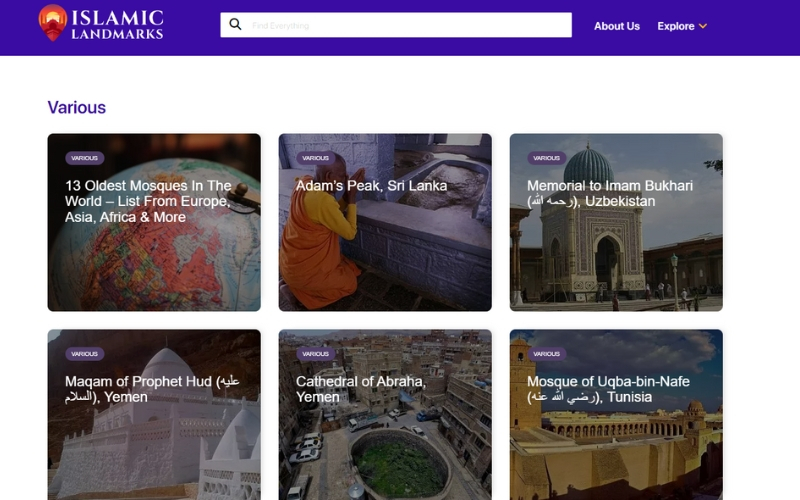800x500 pixels.
Task: Click the Explore chevron arrow
Action: click(703, 26)
